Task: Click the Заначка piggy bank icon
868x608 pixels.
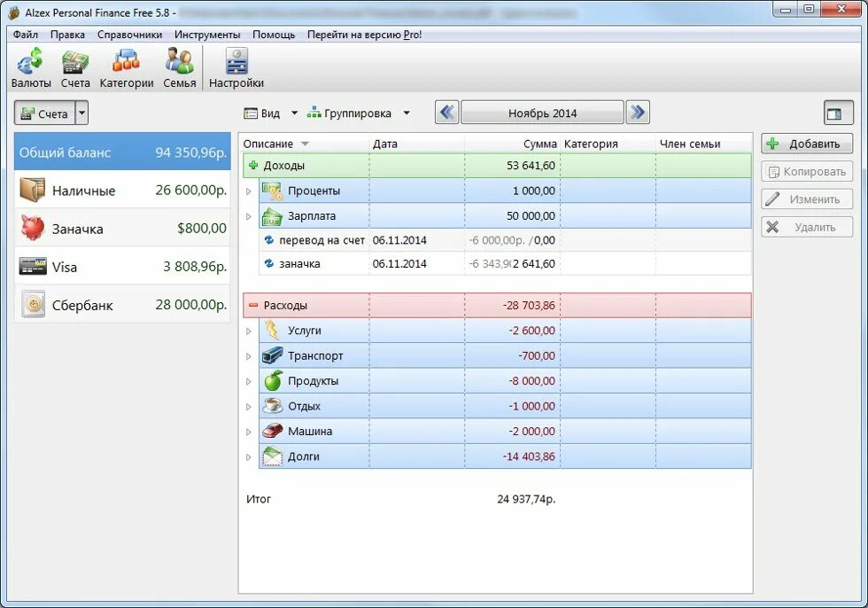Action: [x=33, y=228]
